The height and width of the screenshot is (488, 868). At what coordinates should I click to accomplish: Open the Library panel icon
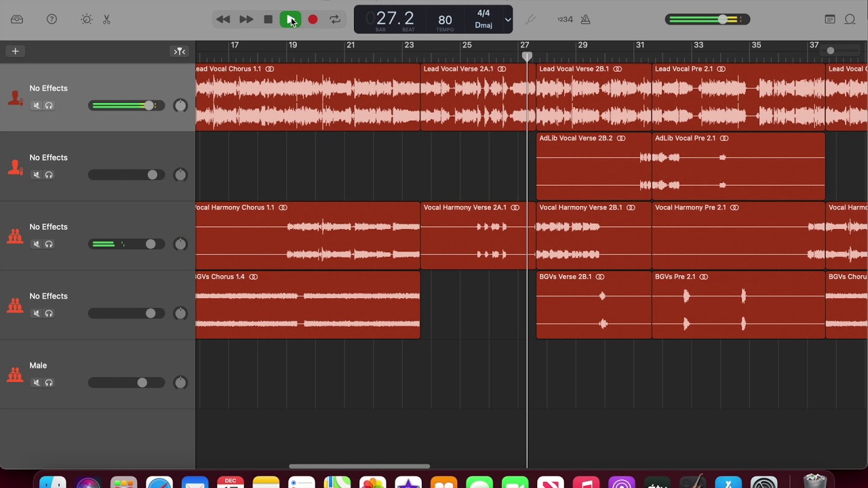pyautogui.click(x=17, y=19)
